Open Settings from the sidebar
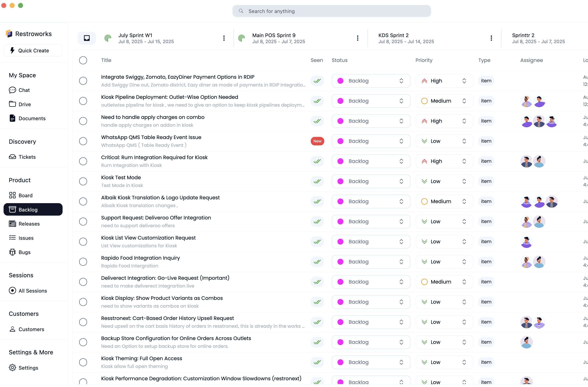 click(x=28, y=368)
